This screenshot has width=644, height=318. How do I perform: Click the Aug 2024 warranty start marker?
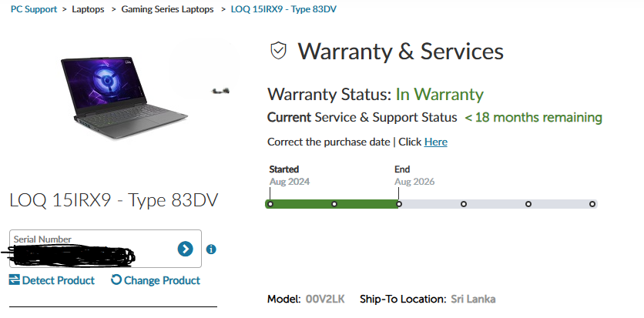[270, 204]
